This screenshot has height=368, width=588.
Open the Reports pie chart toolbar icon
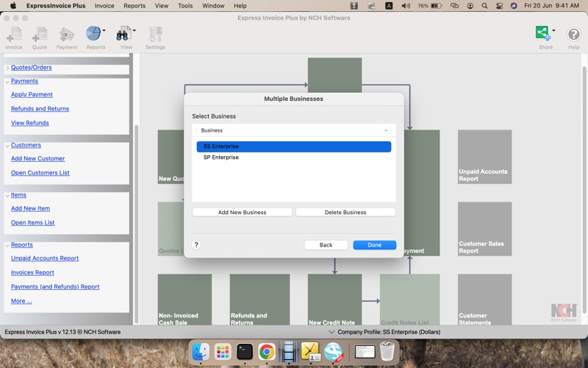[93, 34]
